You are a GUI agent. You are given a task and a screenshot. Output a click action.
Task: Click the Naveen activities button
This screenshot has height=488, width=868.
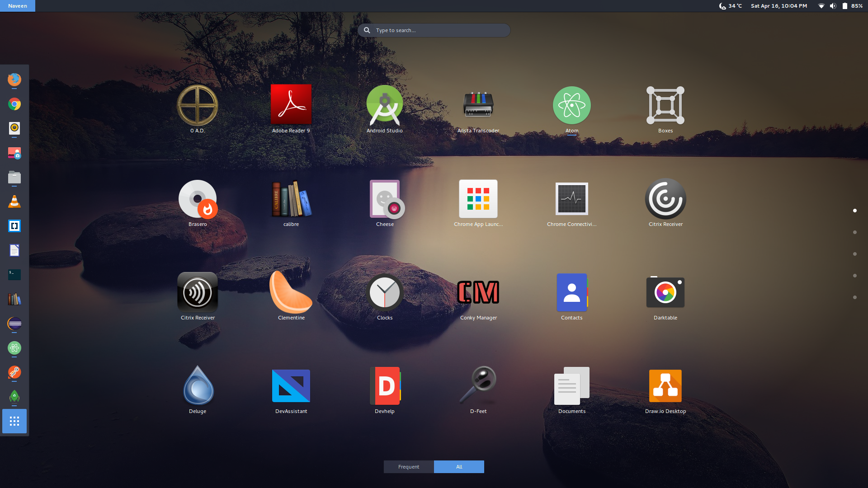pos(18,6)
